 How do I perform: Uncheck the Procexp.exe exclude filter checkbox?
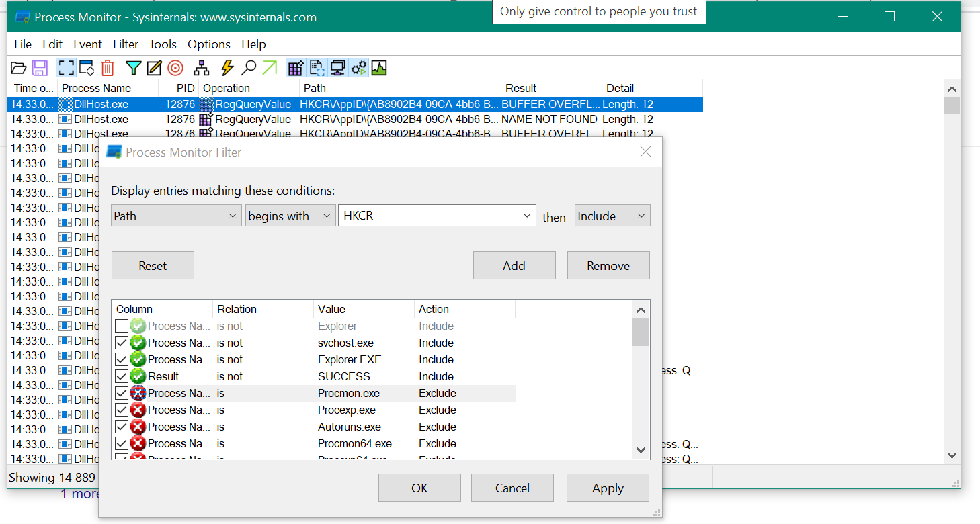pos(122,410)
